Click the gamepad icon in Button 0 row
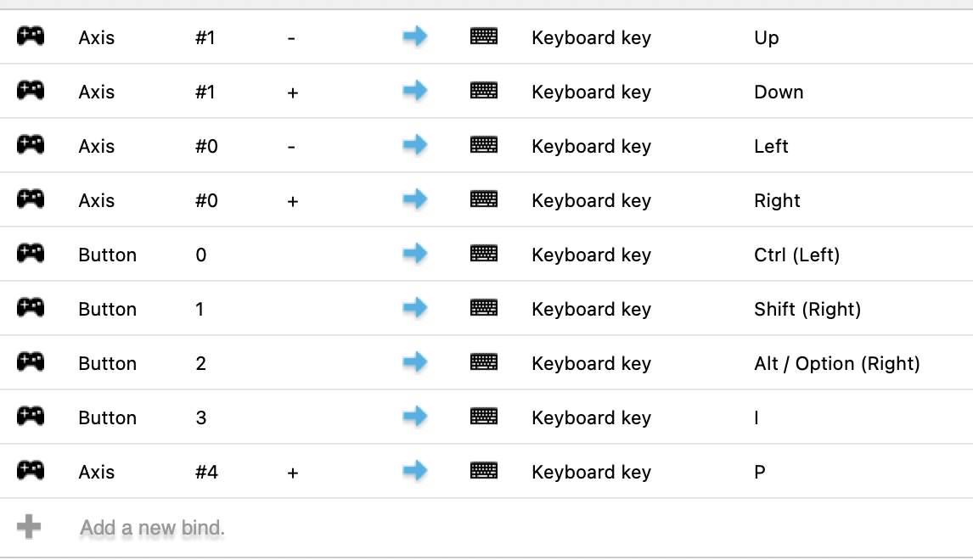The image size is (973, 560). point(31,254)
